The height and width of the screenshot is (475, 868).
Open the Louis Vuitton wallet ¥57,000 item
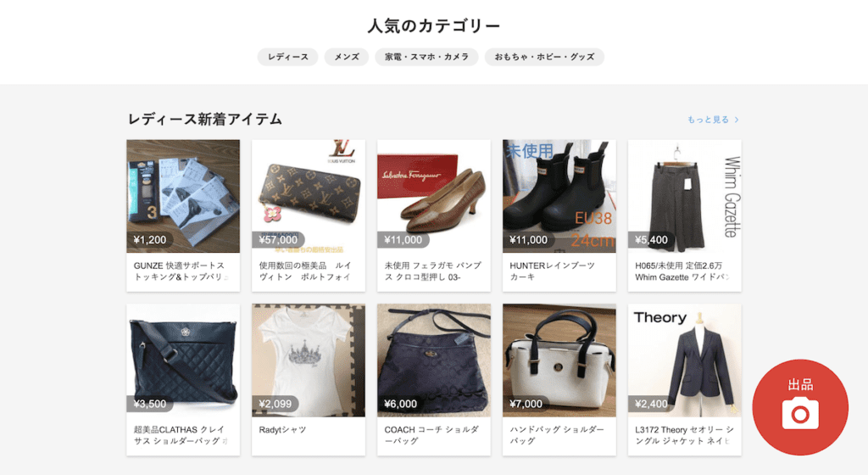309,215
